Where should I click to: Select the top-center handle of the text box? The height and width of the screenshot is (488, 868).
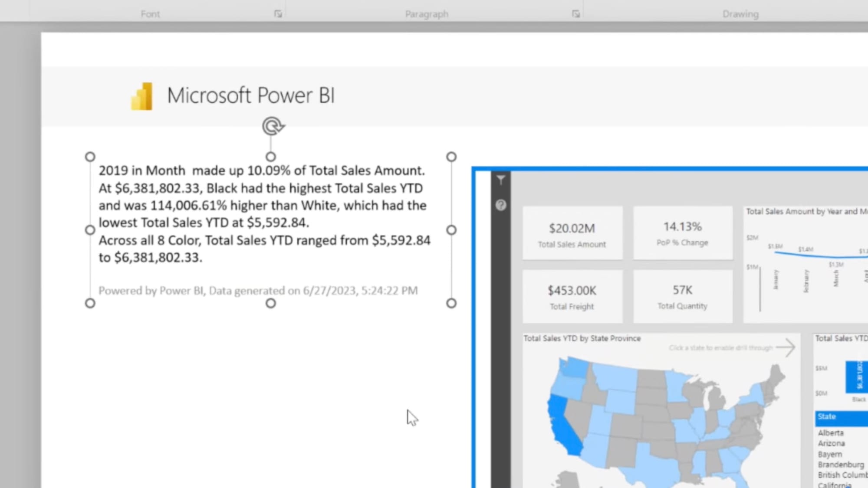coord(271,157)
